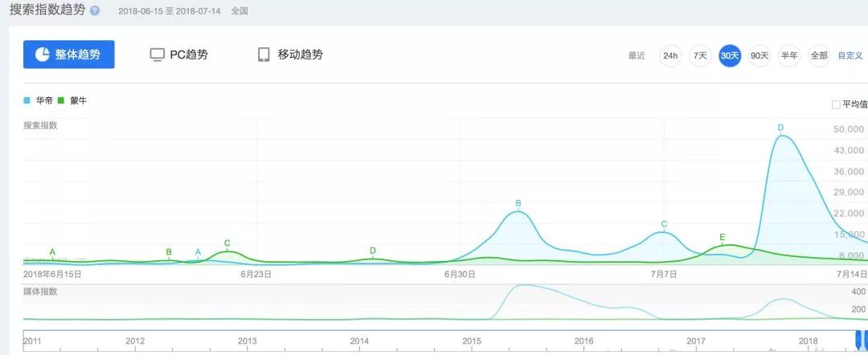Click the monitor icon beside PC趋势
Image resolution: width=868 pixels, height=355 pixels.
pyautogui.click(x=158, y=55)
